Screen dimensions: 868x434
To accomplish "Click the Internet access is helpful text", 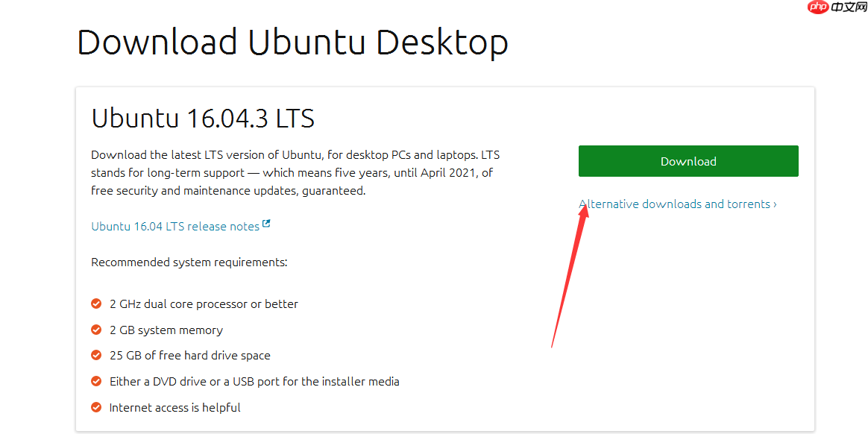I will point(175,407).
